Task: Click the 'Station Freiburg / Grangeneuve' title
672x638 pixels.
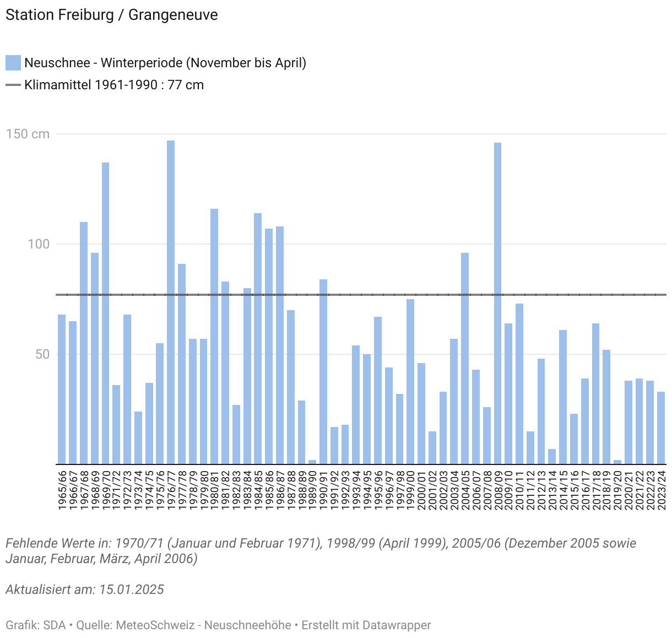Action: pyautogui.click(x=112, y=15)
